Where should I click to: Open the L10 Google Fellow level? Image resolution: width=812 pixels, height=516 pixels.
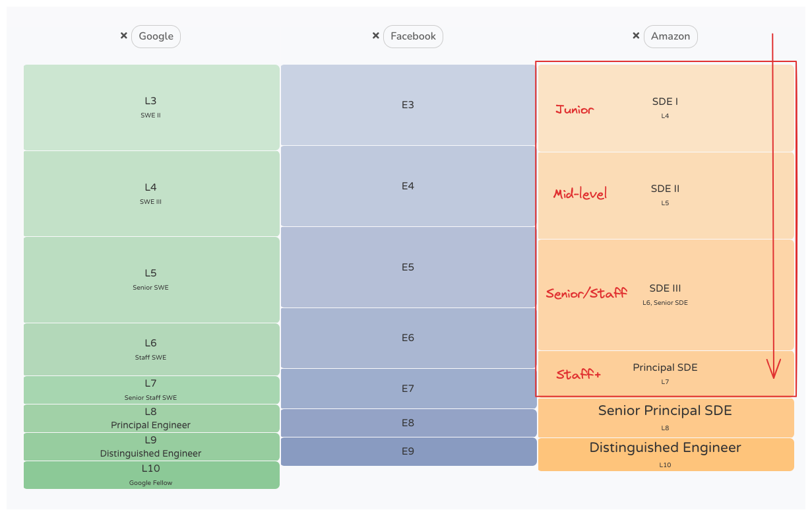[x=152, y=475]
